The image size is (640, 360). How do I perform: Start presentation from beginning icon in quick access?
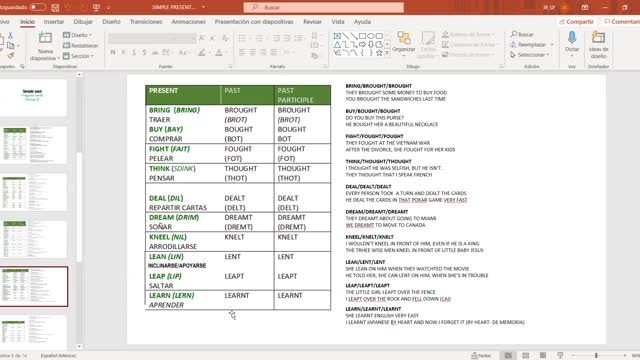(x=96, y=7)
